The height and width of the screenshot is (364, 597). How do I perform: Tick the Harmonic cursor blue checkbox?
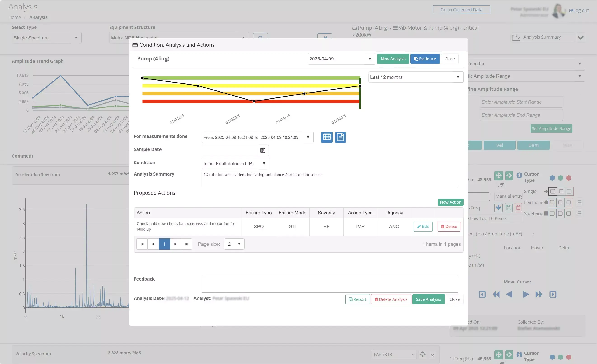pyautogui.click(x=552, y=202)
